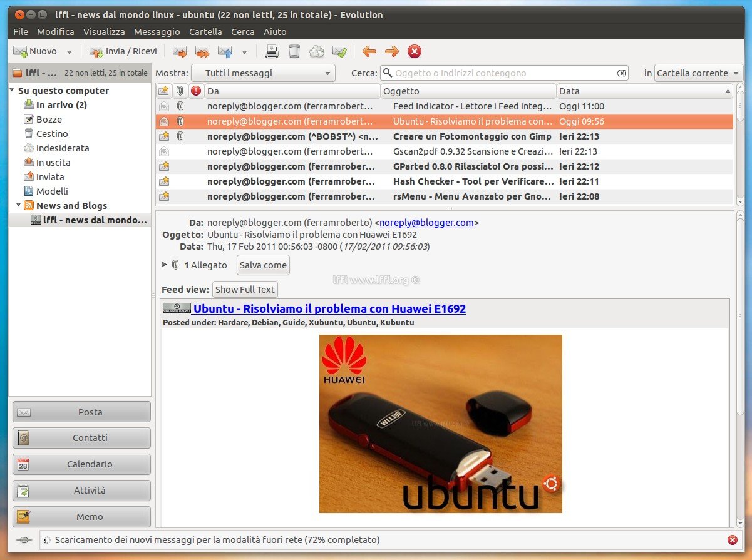752x560 pixels.
Task: Collapse 'Su questo computer' tree
Action: [13, 91]
